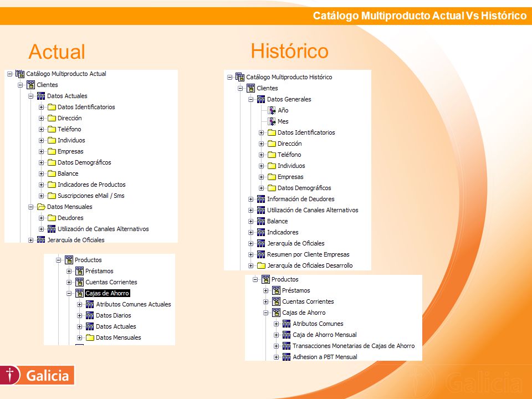Select Atributos Comunes in Histórico Cajas de Ahorro
The image size is (532, 399).
click(318, 324)
